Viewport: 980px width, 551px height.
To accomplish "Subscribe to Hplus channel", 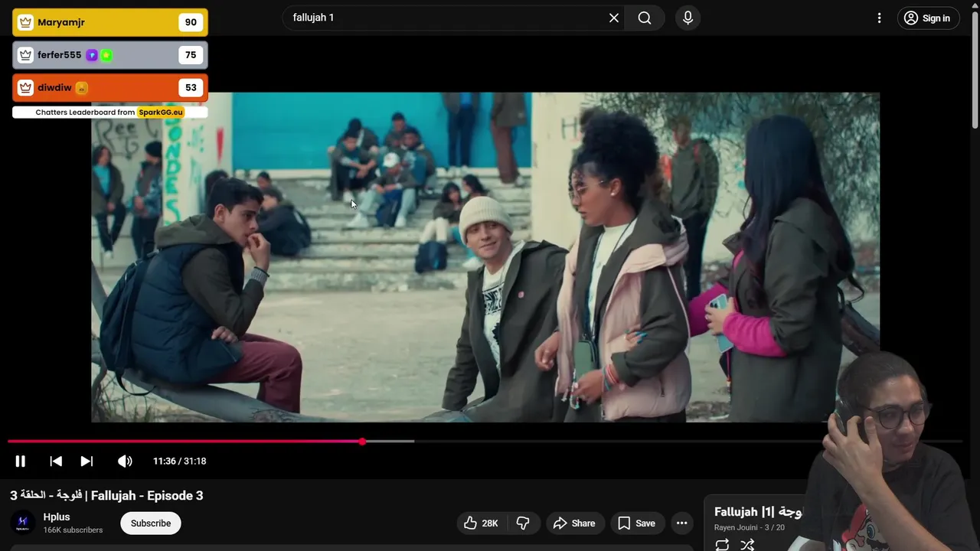I will coord(151,523).
